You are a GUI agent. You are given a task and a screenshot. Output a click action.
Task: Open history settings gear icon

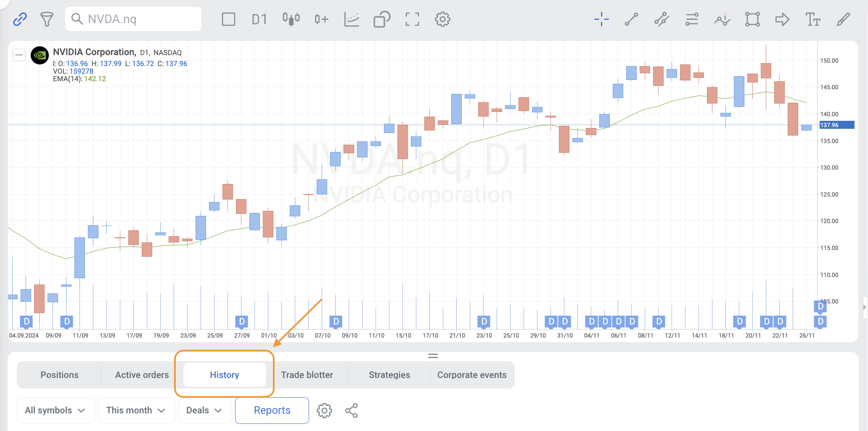click(324, 410)
